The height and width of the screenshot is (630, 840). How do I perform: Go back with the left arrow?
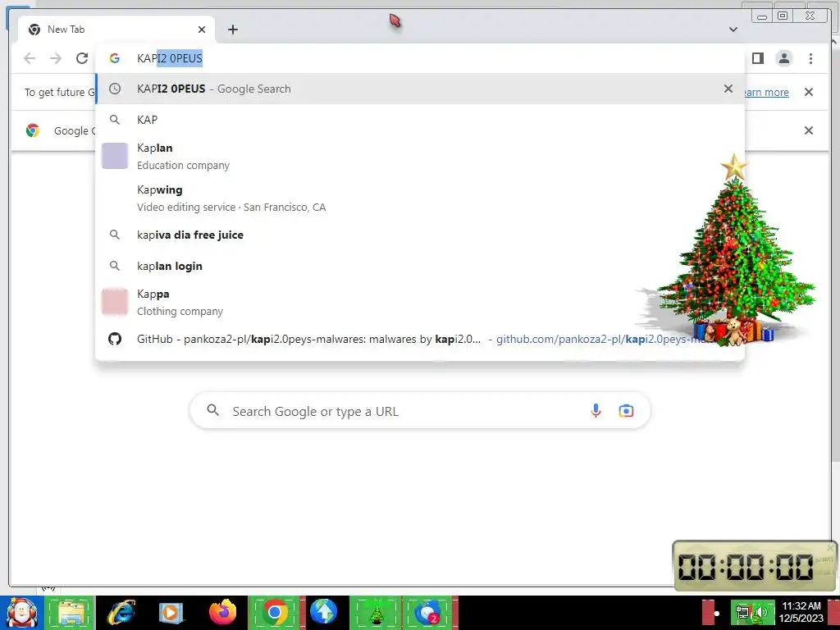point(30,58)
